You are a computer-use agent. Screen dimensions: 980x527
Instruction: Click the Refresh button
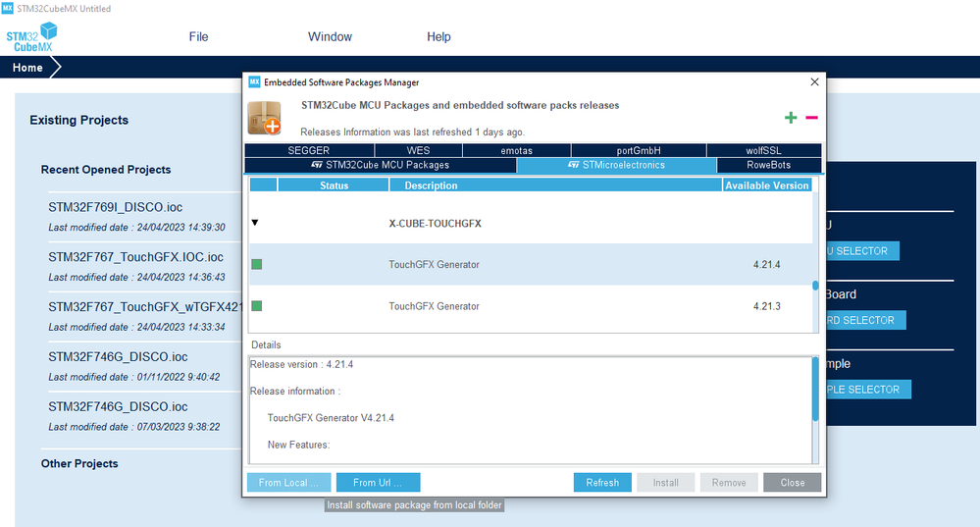(602, 483)
